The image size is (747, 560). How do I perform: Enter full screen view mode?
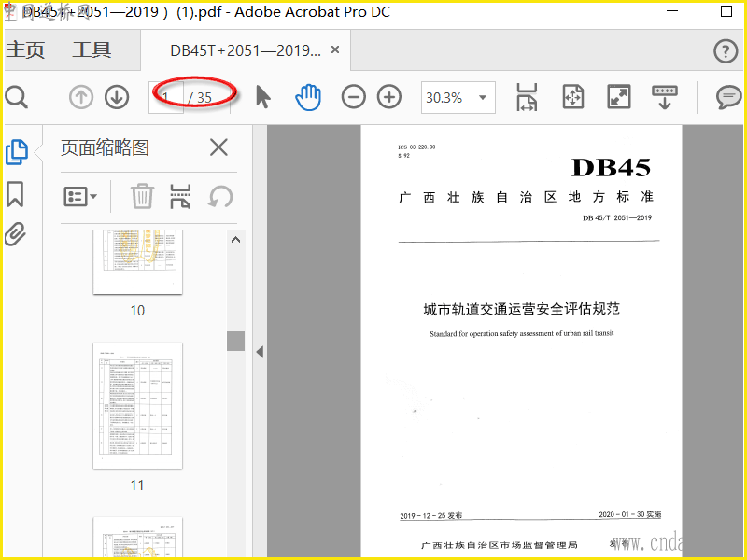[619, 97]
